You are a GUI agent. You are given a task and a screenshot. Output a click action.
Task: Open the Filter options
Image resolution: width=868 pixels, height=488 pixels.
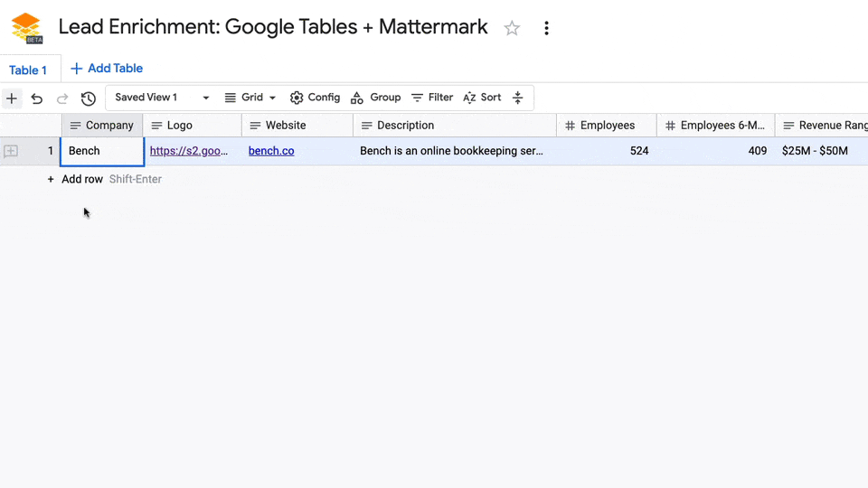(x=432, y=98)
